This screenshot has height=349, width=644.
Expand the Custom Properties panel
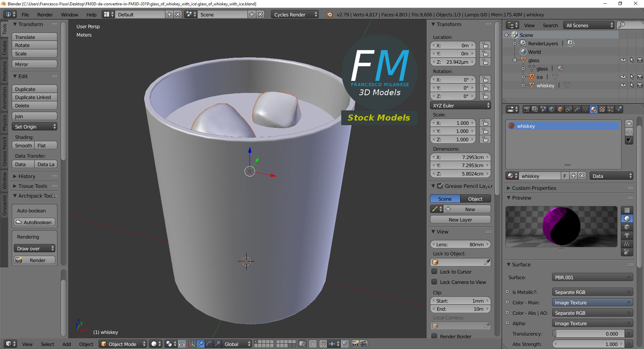click(x=534, y=188)
